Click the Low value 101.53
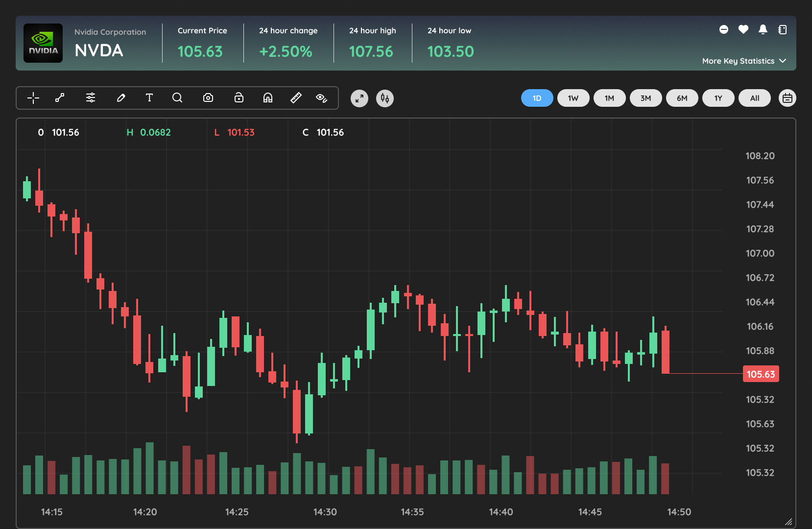 tap(241, 132)
